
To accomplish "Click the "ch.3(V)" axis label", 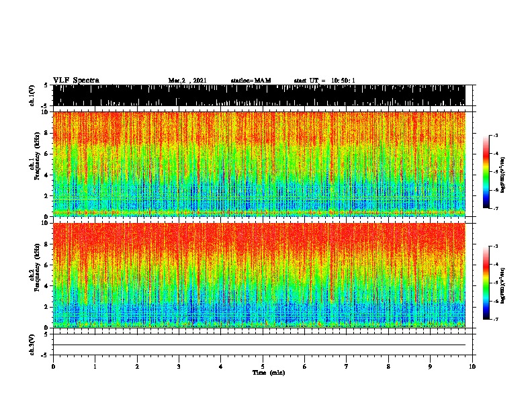I will click(x=32, y=345).
